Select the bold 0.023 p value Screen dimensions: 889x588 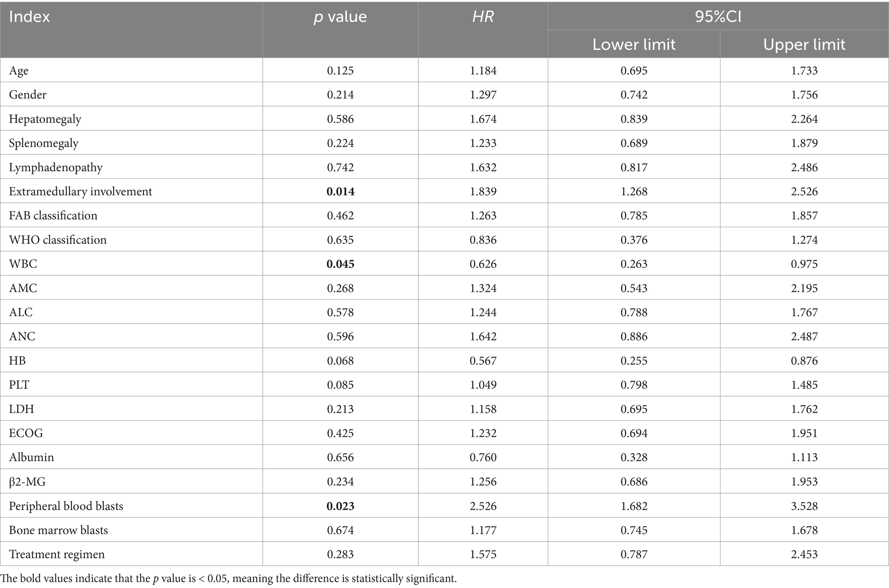pos(340,506)
